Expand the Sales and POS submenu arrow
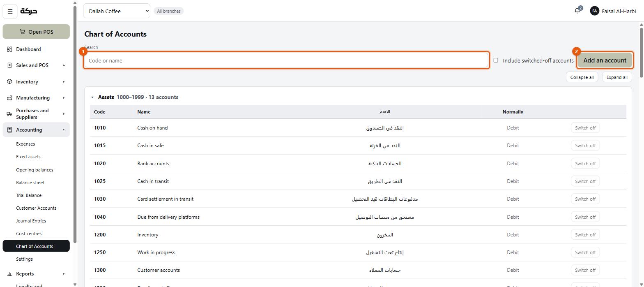This screenshot has height=287, width=644. (64, 65)
